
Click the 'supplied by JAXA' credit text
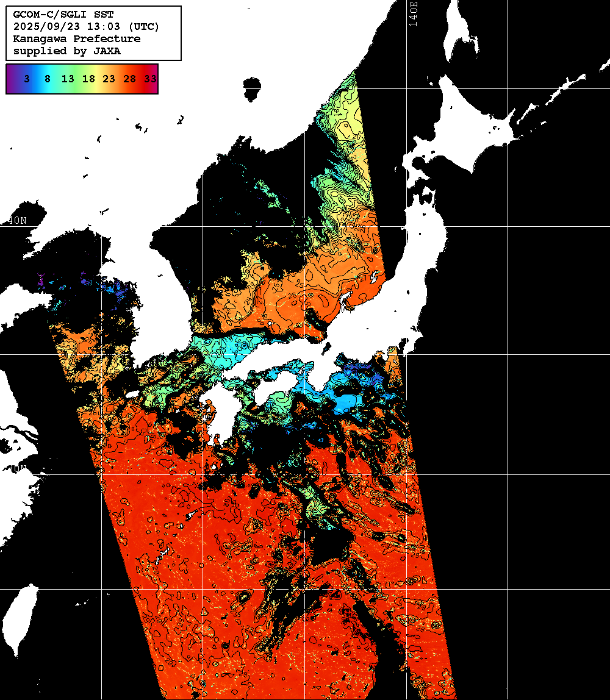[x=66, y=51]
